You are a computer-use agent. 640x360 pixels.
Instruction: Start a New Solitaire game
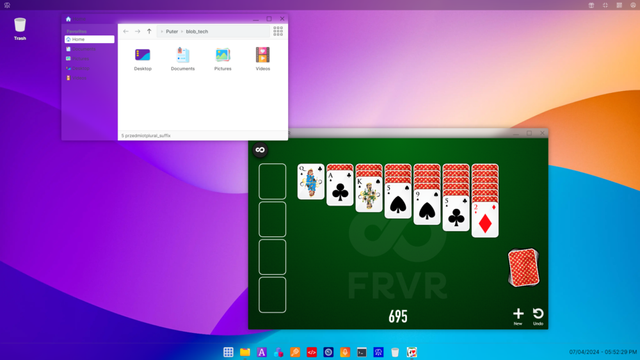[x=518, y=316]
